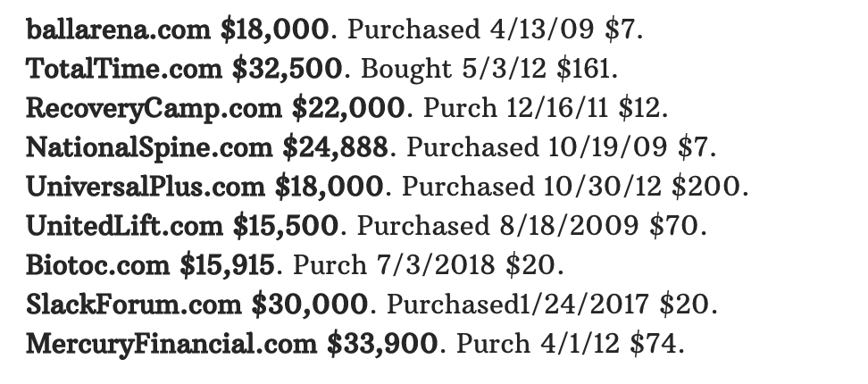Click NationalSpine.com in the list
Screen dimensions: 868x384
click(149, 147)
